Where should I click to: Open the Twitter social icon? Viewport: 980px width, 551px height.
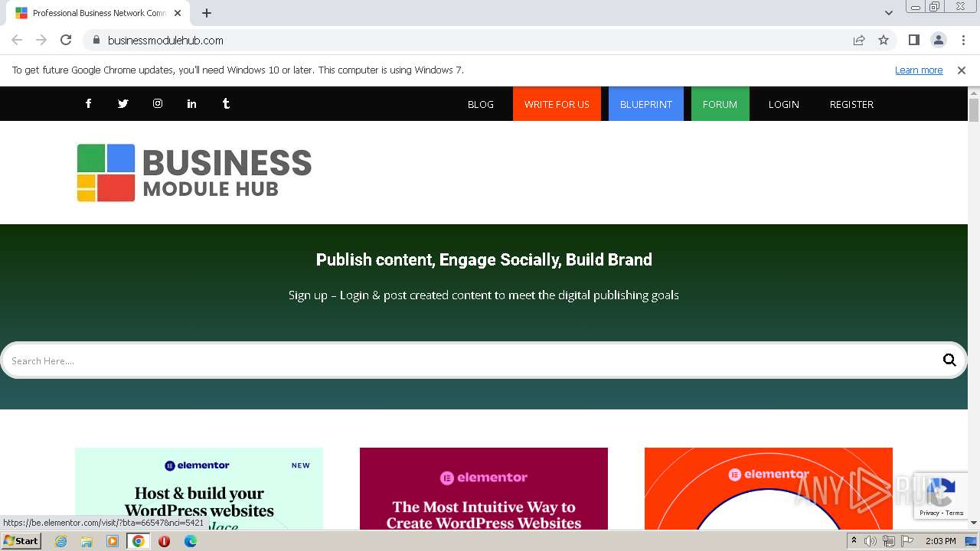pyautogui.click(x=122, y=103)
